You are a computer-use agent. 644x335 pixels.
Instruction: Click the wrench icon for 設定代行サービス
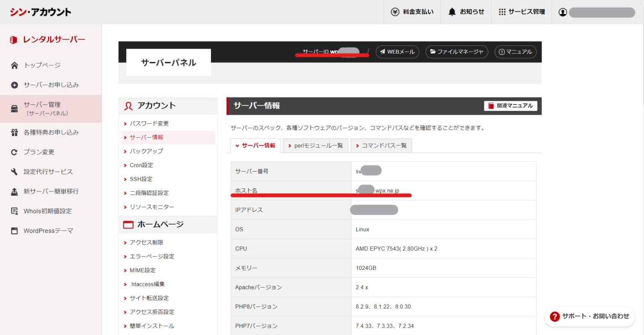[14, 172]
